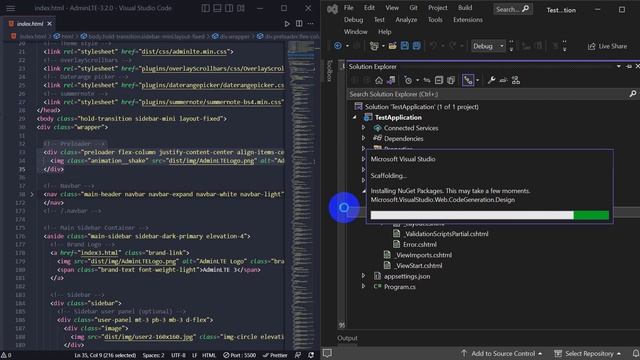Expand appsettings.json node
The image size is (640, 360).
(363, 276)
